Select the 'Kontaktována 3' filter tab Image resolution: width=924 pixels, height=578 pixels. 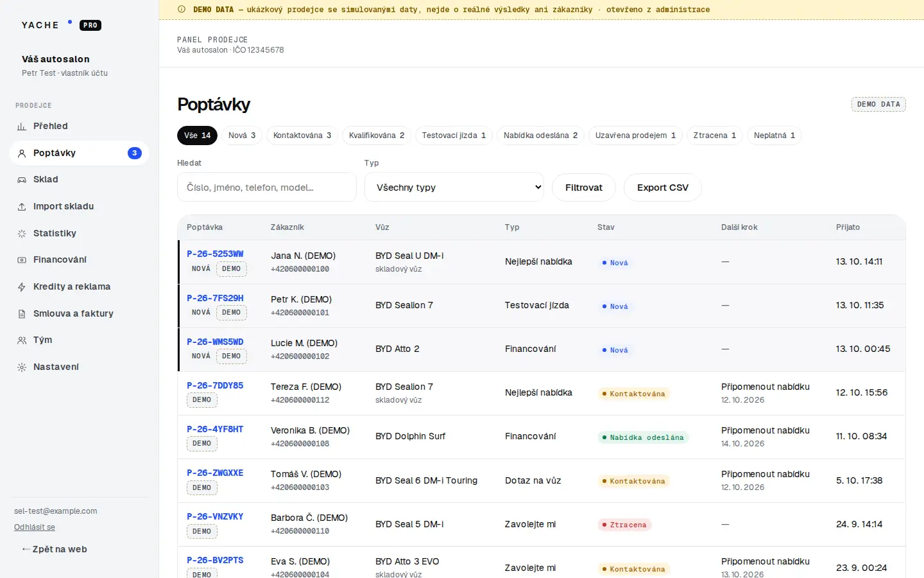302,136
